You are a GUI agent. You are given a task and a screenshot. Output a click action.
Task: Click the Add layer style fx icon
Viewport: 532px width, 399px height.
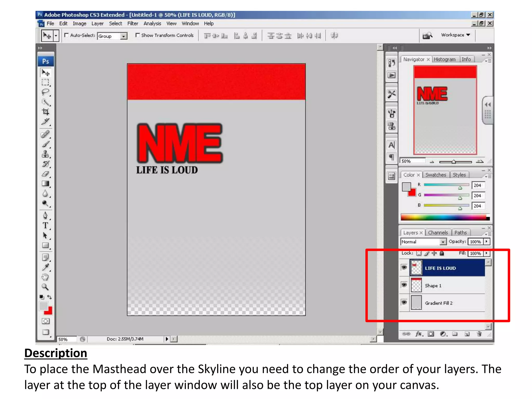(x=418, y=334)
